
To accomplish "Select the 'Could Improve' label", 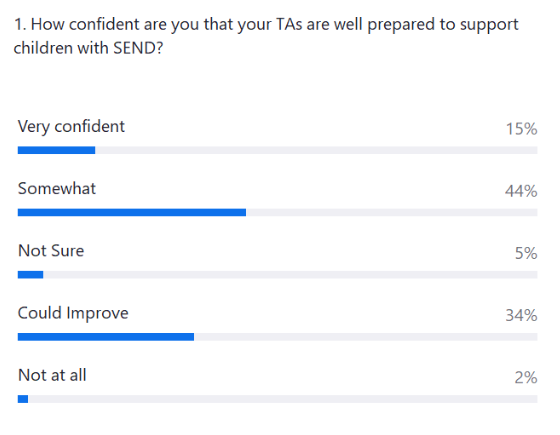I will click(73, 314).
